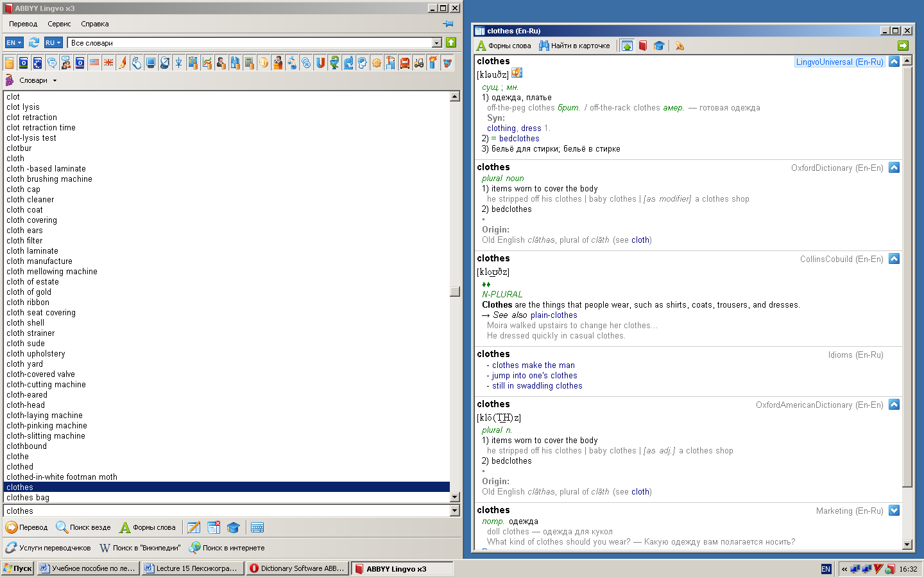Click the orange book dictionary icon
Viewport: 924px width, 578px height.
tap(10, 62)
